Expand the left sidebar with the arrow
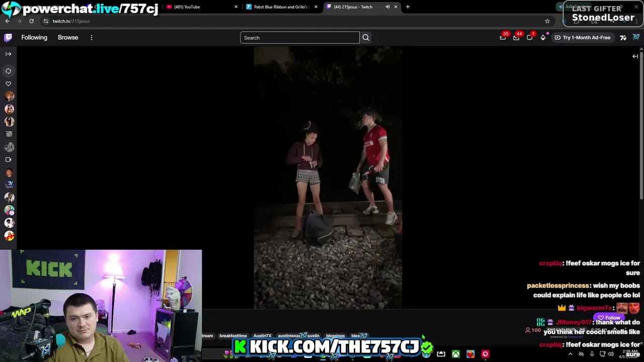Screen dimensions: 644x362 click(8, 54)
